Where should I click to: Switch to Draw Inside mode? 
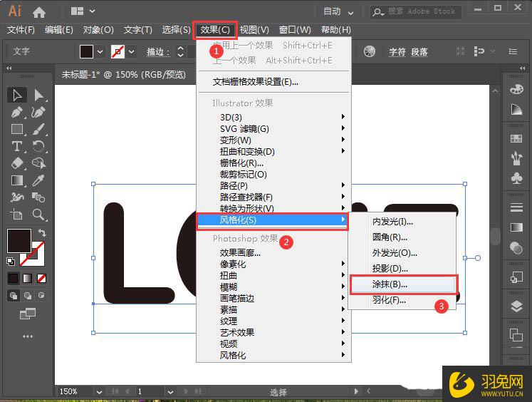[41, 295]
